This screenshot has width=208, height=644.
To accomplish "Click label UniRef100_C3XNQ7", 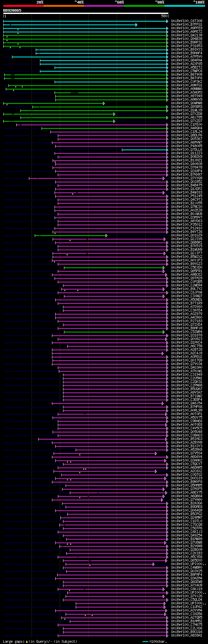I will (187, 296).
